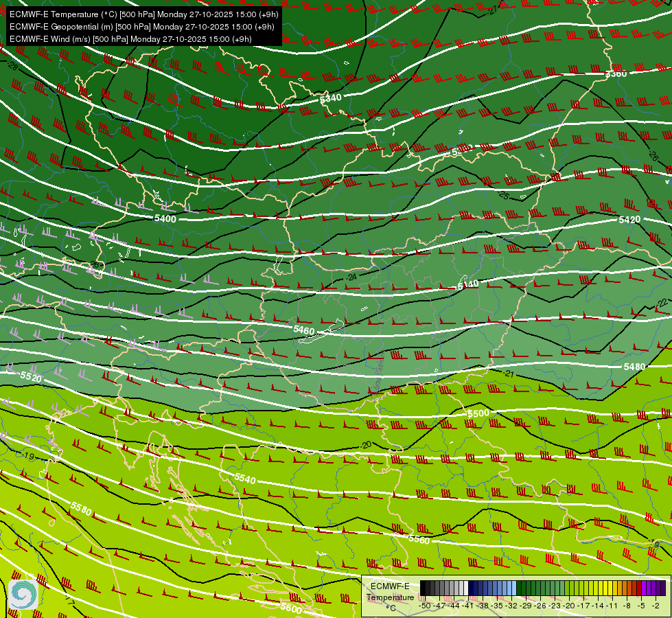Click the -8 tick label in the legend

pos(627,606)
